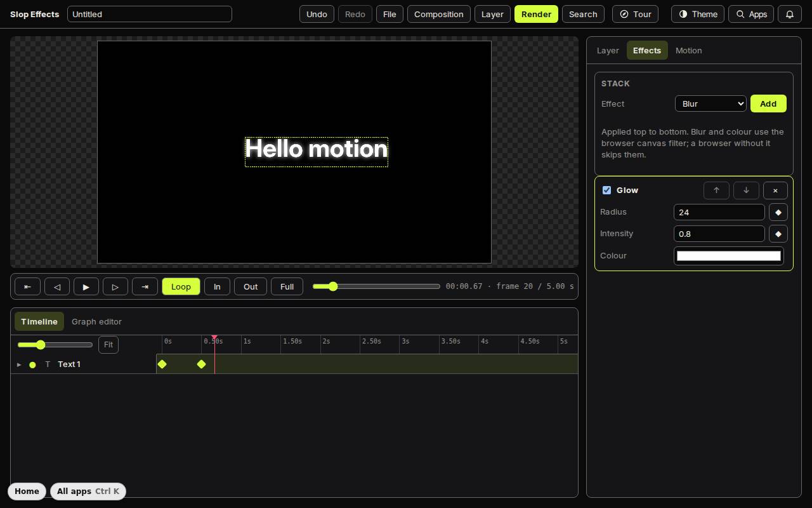The image size is (812, 508).
Task: Add keyframe for Radius
Action: coord(778,212)
